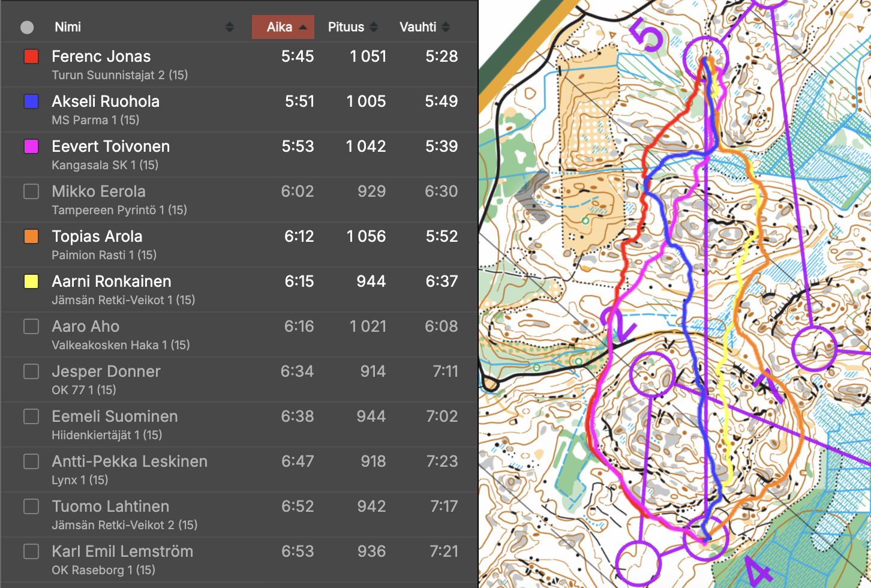Select the Eemeli Suominen row name
This screenshot has width=871, height=588.
pos(115,416)
